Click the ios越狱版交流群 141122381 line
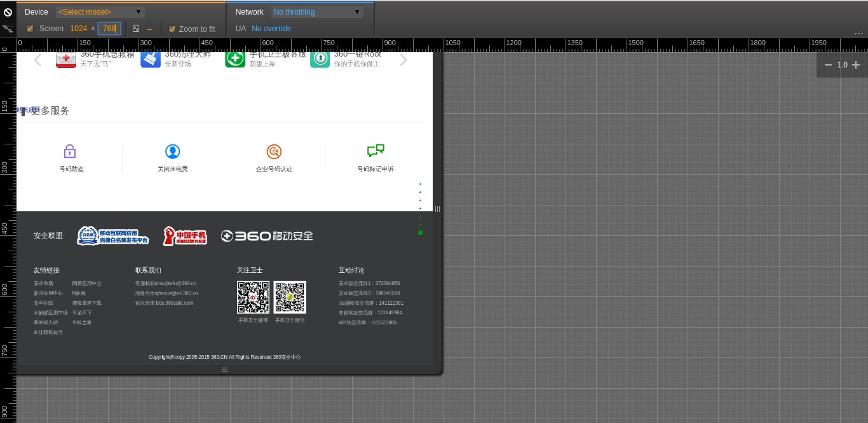868x423 pixels. 371,303
